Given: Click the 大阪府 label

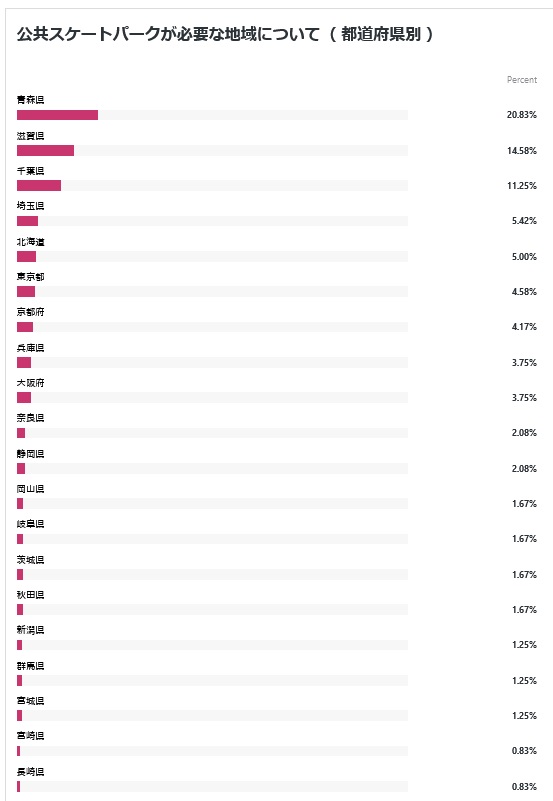Looking at the screenshot, I should pyautogui.click(x=30, y=383).
